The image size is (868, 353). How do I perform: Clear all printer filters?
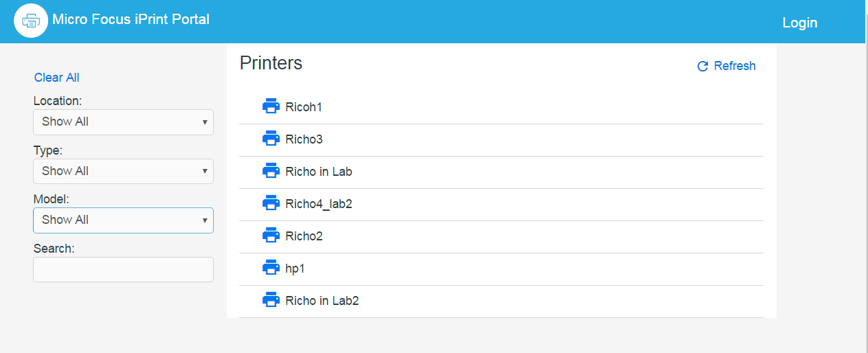[57, 78]
